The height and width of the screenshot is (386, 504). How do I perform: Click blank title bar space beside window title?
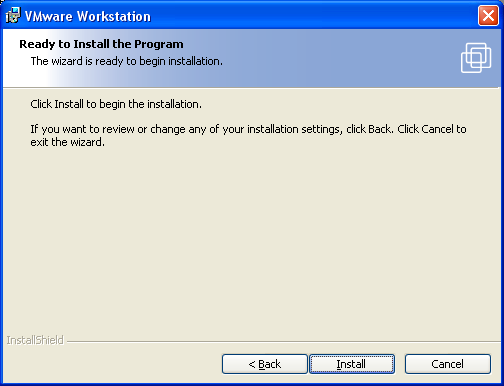[313, 16]
